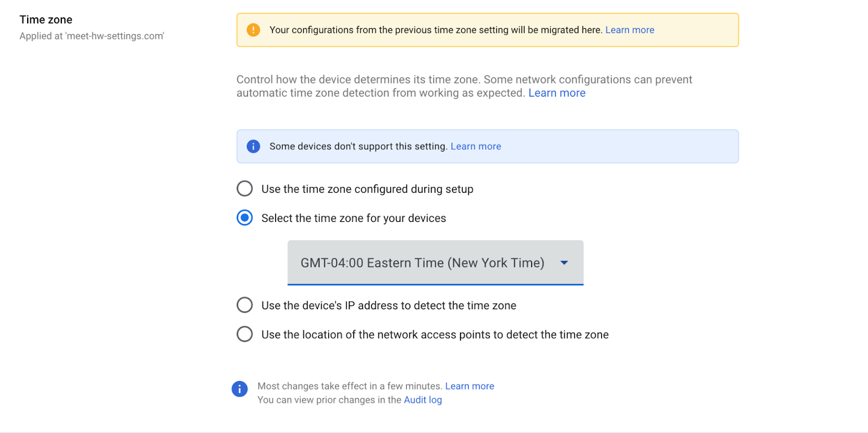Click info icon beside "Most changes take effect"
Image resolution: width=868 pixels, height=433 pixels.
pos(239,389)
